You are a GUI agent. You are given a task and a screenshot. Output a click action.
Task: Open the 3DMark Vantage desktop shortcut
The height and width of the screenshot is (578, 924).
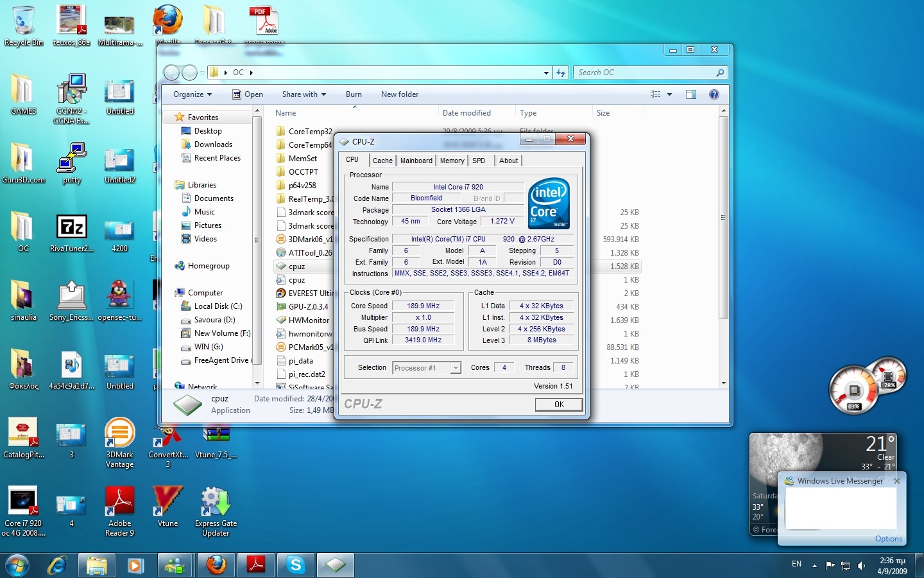click(x=119, y=442)
